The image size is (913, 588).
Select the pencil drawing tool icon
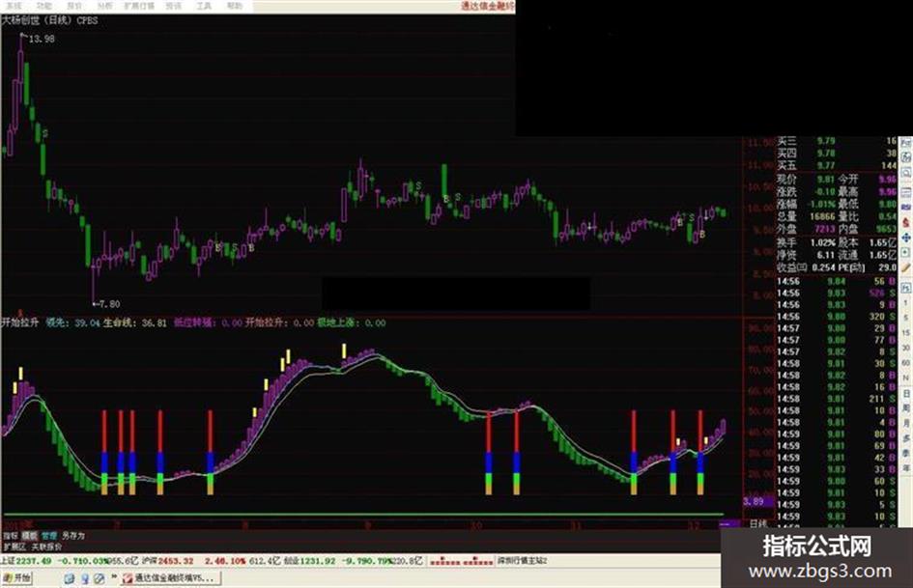coord(906,267)
